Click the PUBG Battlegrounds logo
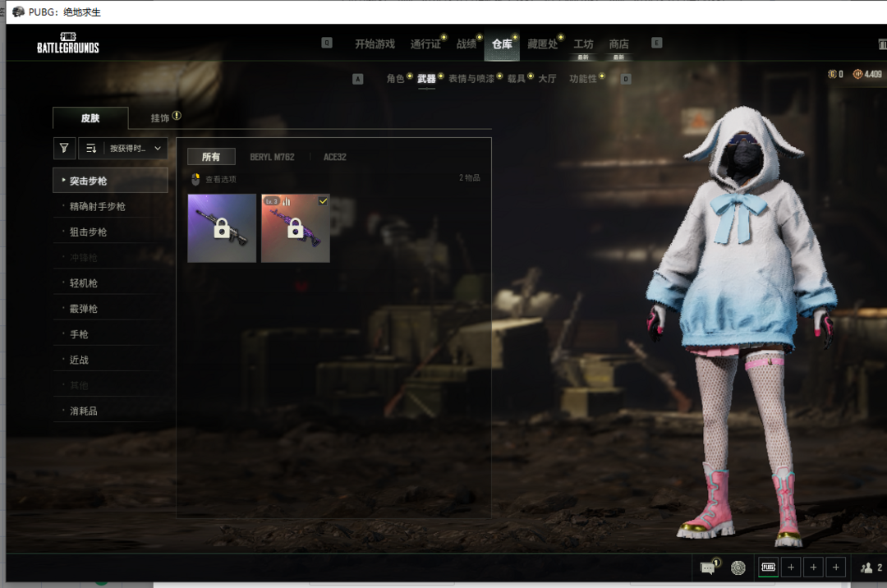This screenshot has width=887, height=588. point(68,44)
